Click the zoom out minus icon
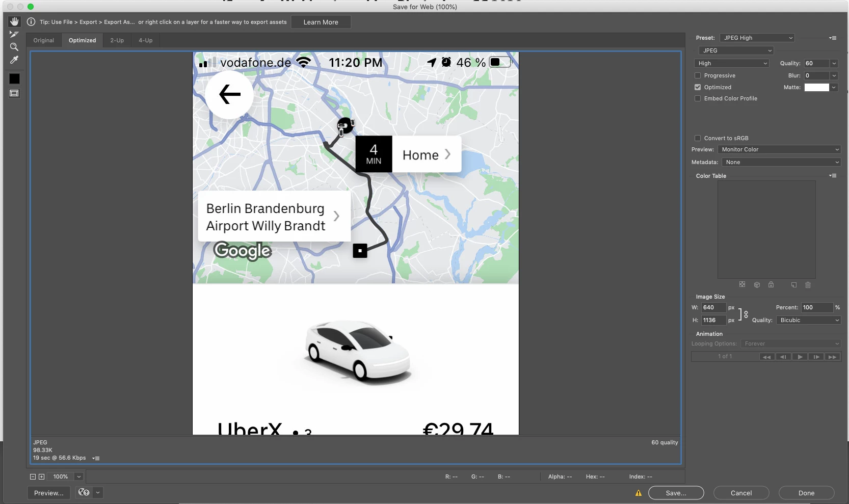Image resolution: width=849 pixels, height=504 pixels. tap(33, 476)
